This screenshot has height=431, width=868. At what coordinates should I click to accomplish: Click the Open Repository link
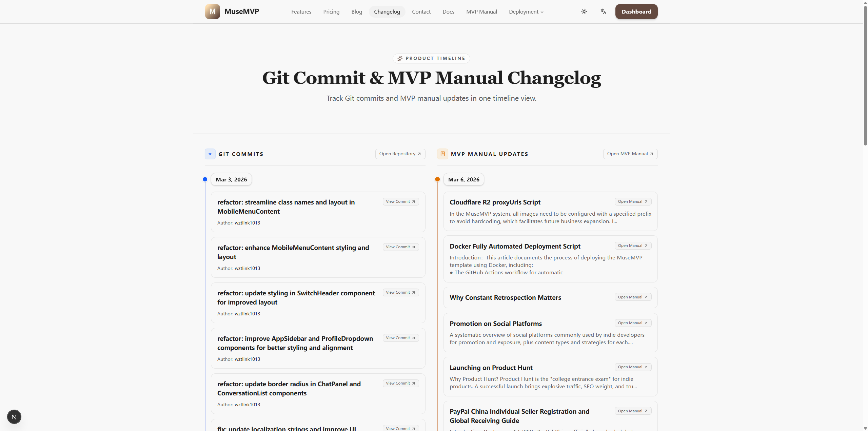400,154
